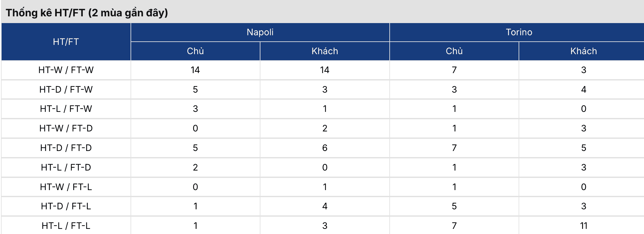This screenshot has height=234, width=644.
Task: Select the HT-L / FT-L row label
Action: [x=66, y=226]
